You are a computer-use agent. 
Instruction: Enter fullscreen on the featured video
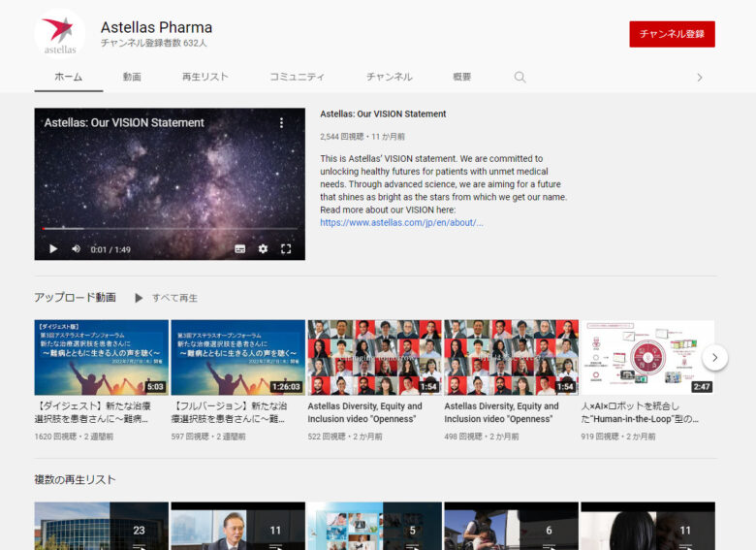pos(286,249)
